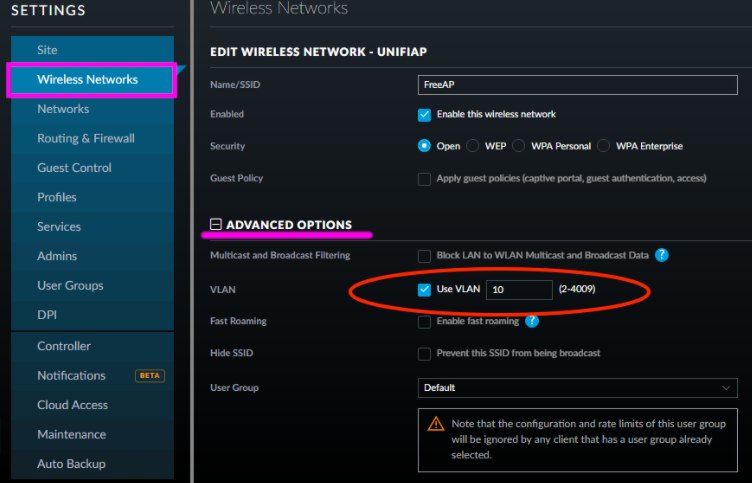This screenshot has height=483, width=752.
Task: Click the Fast Roaming label
Action: 238,321
